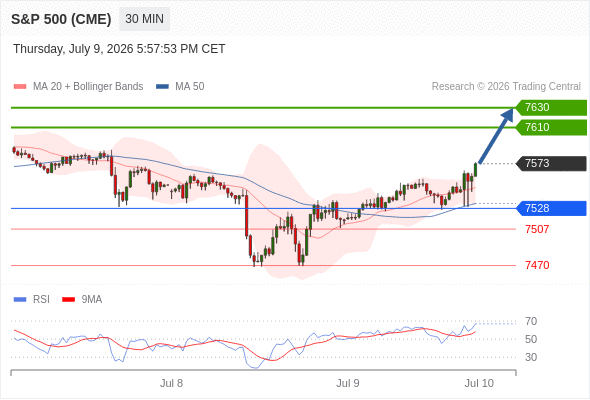Click the red 7507 support level

point(537,229)
